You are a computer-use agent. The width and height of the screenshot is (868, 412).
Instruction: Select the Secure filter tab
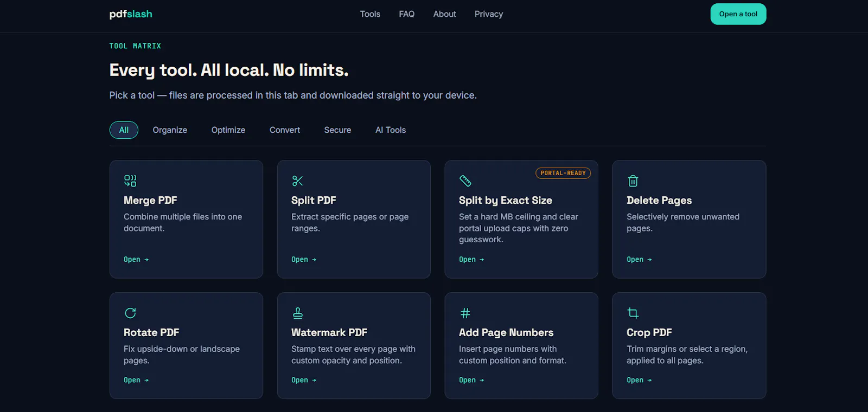(337, 130)
